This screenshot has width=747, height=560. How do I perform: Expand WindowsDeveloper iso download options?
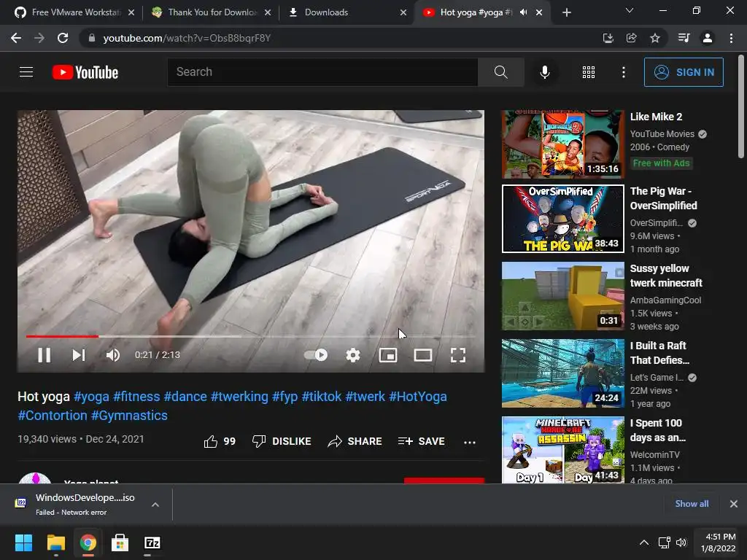pyautogui.click(x=155, y=505)
